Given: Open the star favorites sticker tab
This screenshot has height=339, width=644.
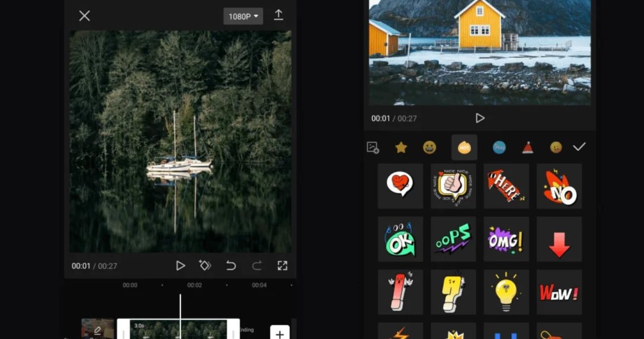Looking at the screenshot, I should pyautogui.click(x=401, y=147).
